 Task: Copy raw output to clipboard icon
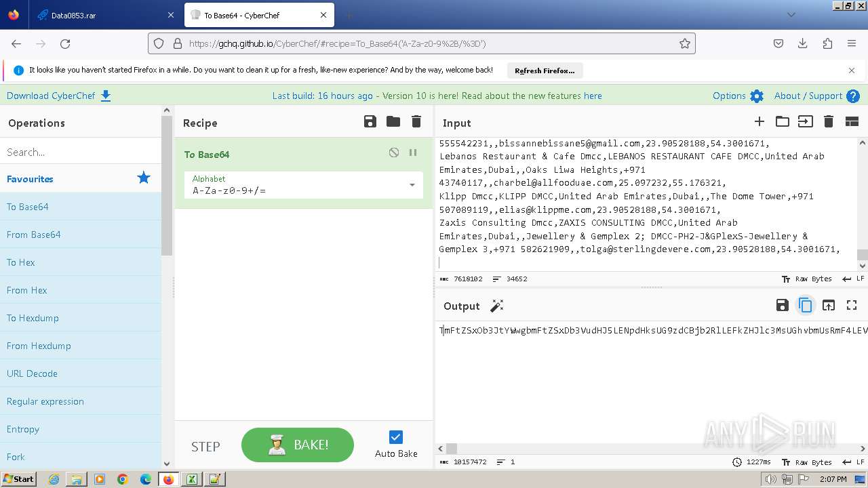[x=806, y=306]
